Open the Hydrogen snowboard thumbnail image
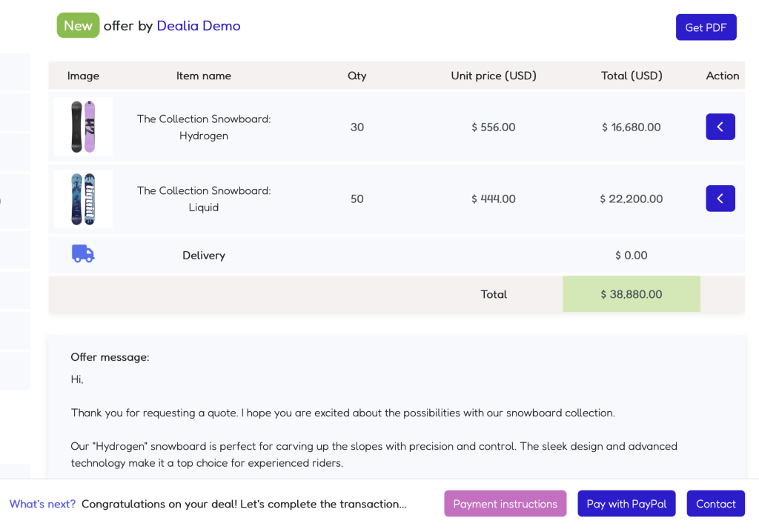This screenshot has height=532, width=759. (83, 127)
